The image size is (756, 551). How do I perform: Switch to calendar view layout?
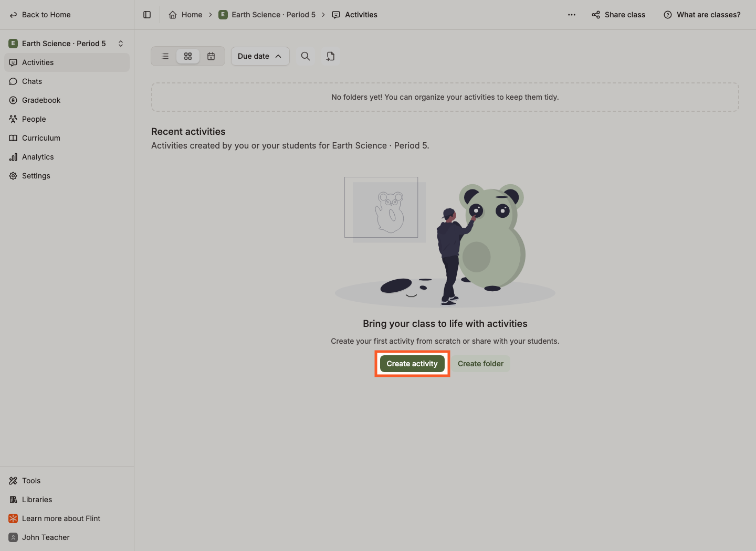[x=211, y=56]
